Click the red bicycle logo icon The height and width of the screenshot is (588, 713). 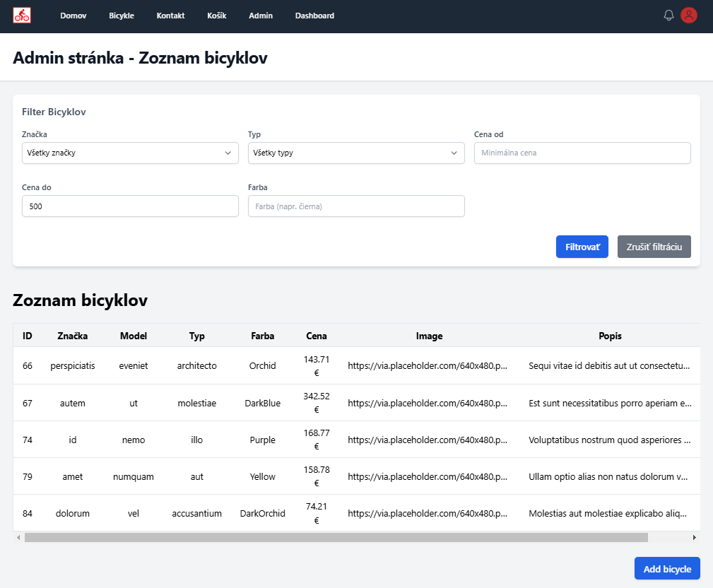22,16
